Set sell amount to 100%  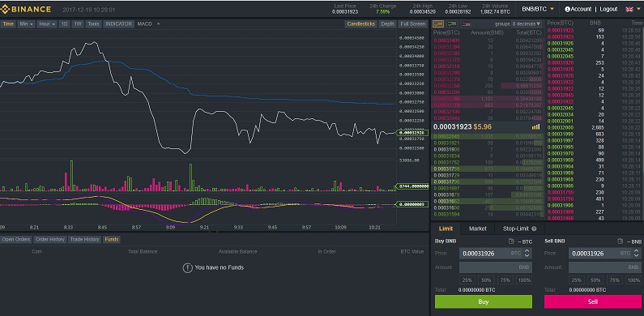click(633, 280)
